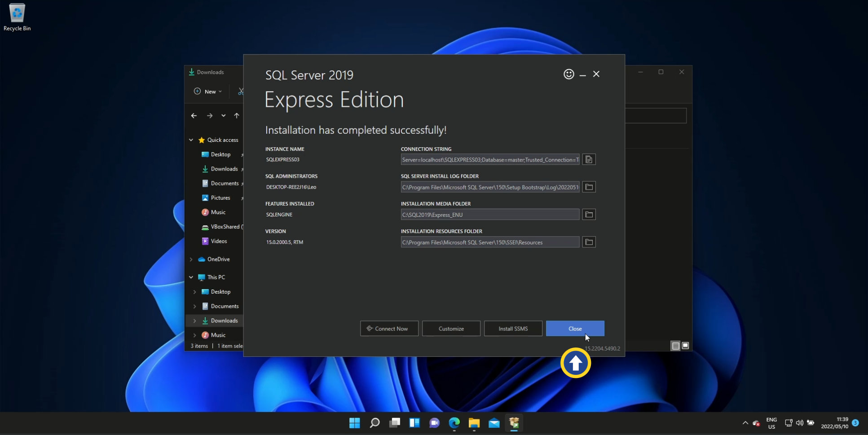The width and height of the screenshot is (868, 435).
Task: Expand Downloads under This PC
Action: (x=194, y=321)
